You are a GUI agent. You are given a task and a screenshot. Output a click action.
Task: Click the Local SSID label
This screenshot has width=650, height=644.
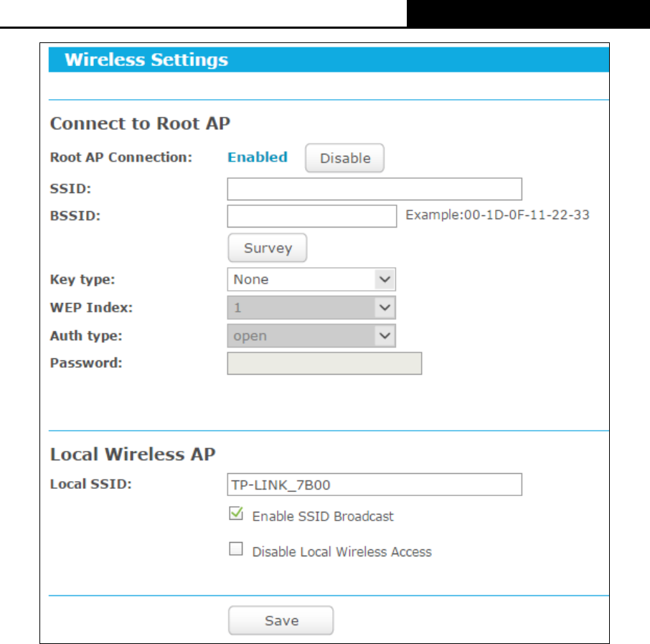[x=91, y=484]
